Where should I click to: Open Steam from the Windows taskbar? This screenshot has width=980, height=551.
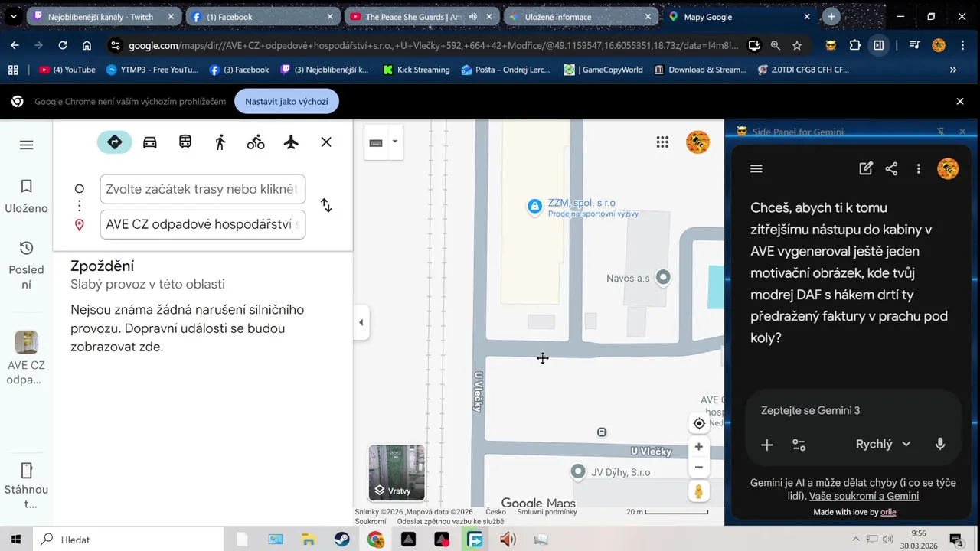click(341, 540)
